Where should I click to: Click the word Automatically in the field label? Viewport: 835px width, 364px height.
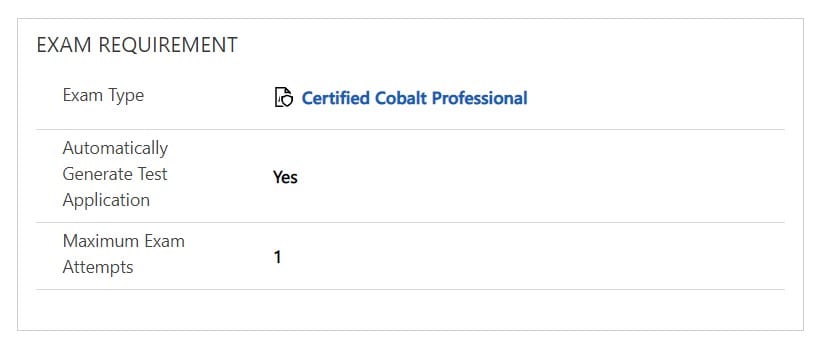click(x=115, y=148)
